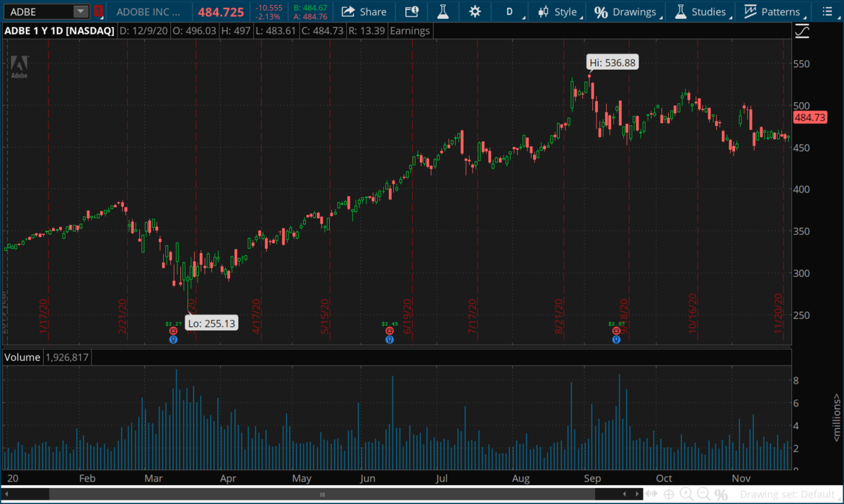Click the 11/20/20 expiration date marker
844x504 pixels.
(x=779, y=314)
